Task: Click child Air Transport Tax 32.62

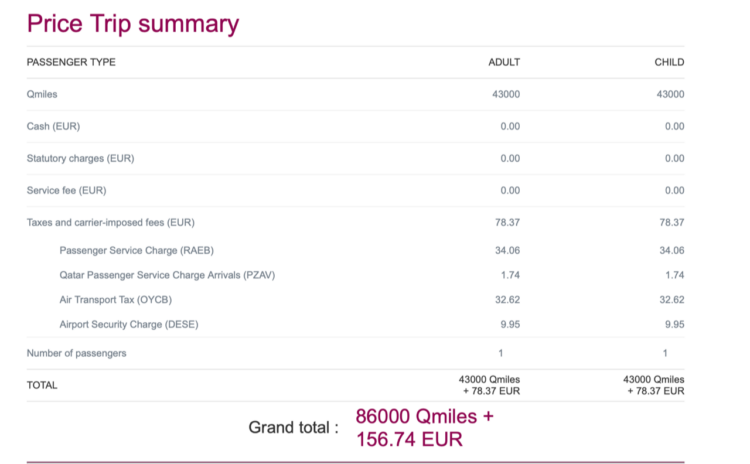Action: pos(672,300)
